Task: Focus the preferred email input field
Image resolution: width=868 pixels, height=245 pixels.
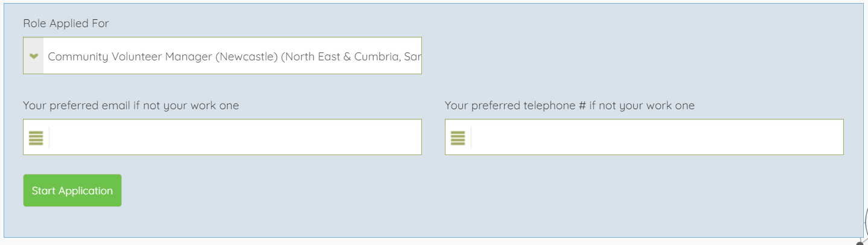Action: click(234, 138)
